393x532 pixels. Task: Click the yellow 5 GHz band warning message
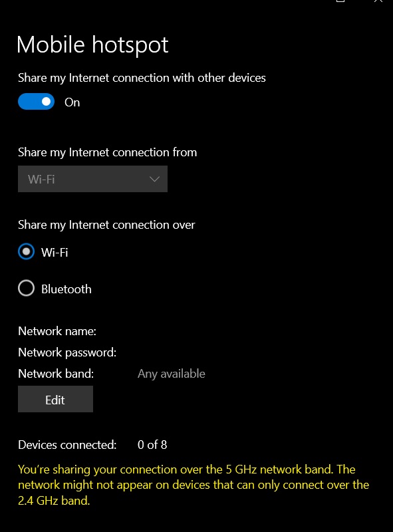[194, 485]
